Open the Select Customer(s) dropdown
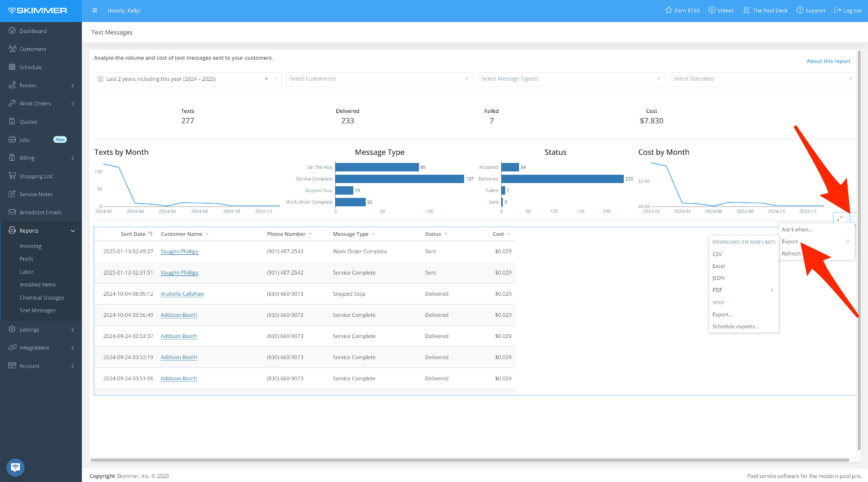Image resolution: width=868 pixels, height=482 pixels. click(x=379, y=78)
